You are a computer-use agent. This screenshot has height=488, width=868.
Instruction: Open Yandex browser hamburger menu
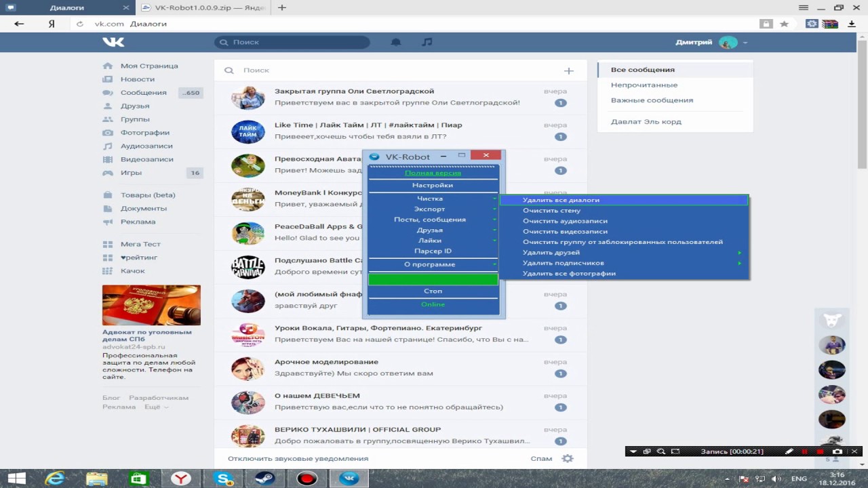pyautogui.click(x=804, y=7)
